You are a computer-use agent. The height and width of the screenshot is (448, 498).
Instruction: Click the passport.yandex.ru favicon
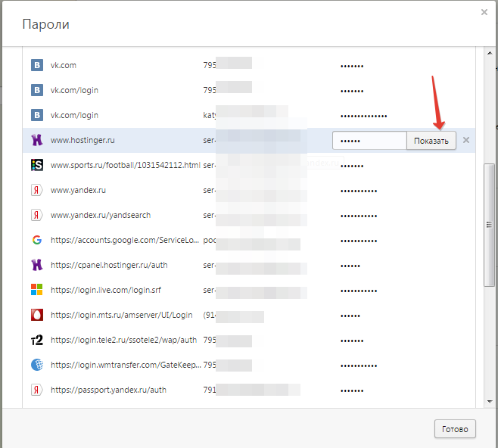pos(37,390)
